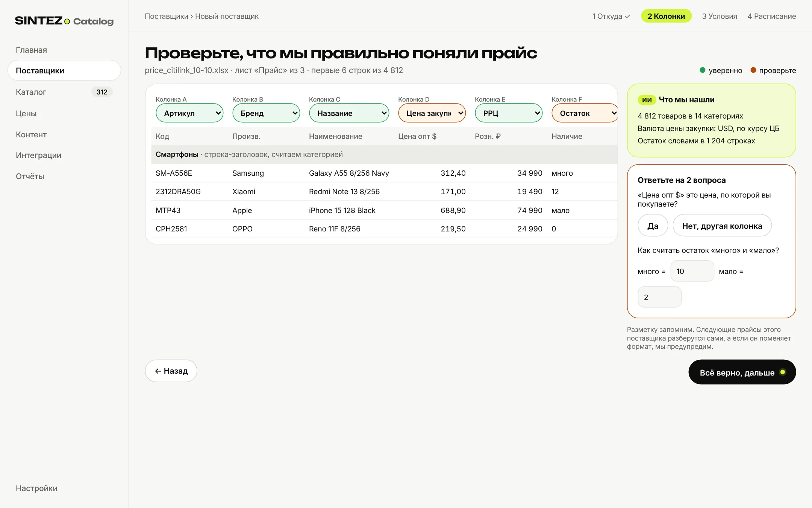Select Поставщики in the sidebar

pyautogui.click(x=64, y=70)
